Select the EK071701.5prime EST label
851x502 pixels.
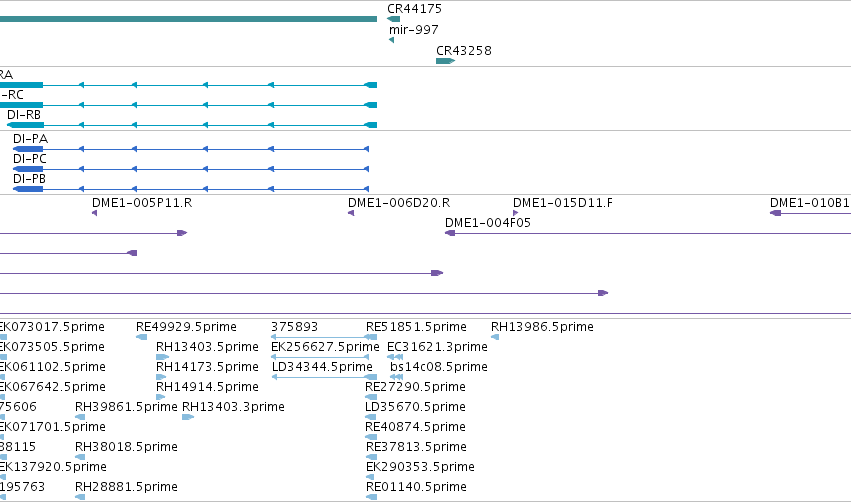coord(53,427)
